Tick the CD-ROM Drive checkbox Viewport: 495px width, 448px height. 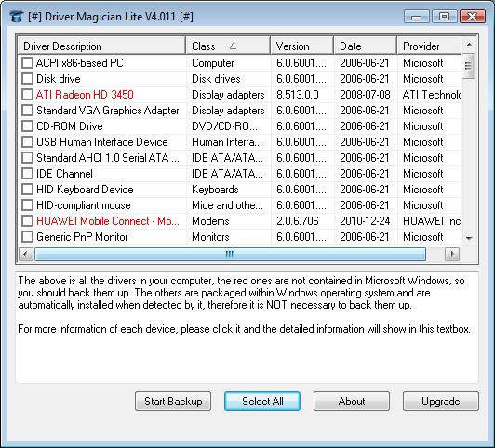point(28,126)
